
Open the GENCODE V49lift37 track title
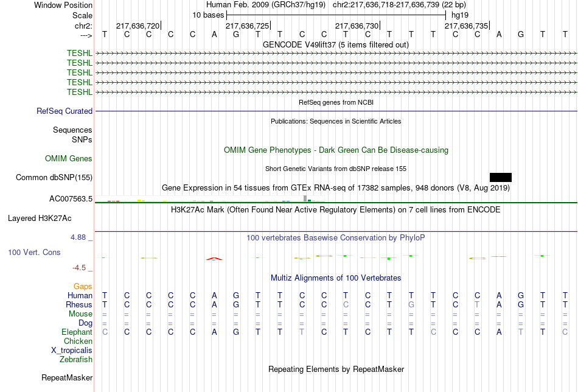pos(336,45)
